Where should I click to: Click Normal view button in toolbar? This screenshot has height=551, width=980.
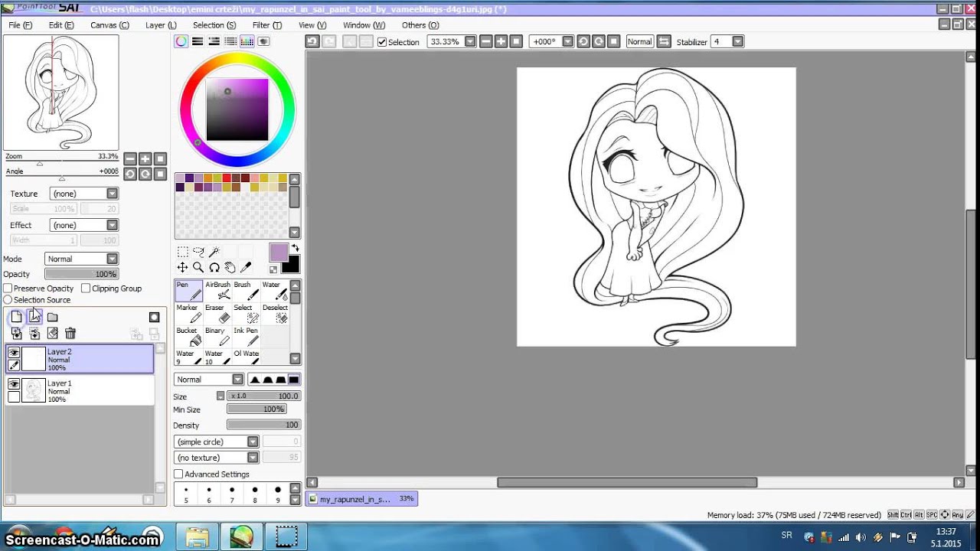click(639, 41)
